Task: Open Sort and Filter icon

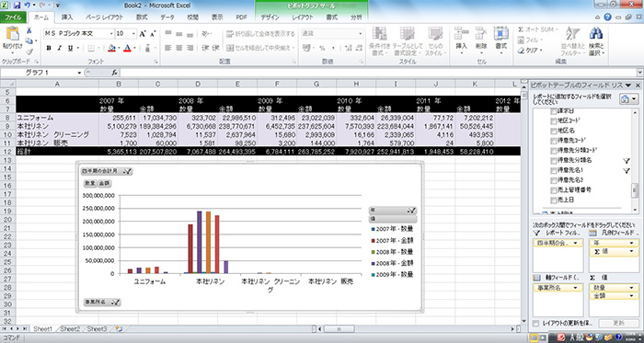Action: coord(572,34)
